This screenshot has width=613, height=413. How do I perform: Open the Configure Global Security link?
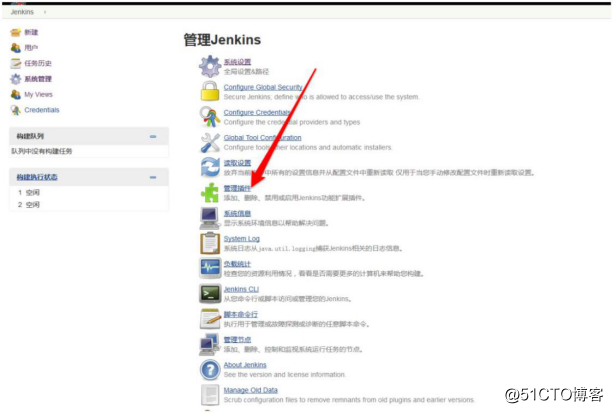pyautogui.click(x=263, y=87)
